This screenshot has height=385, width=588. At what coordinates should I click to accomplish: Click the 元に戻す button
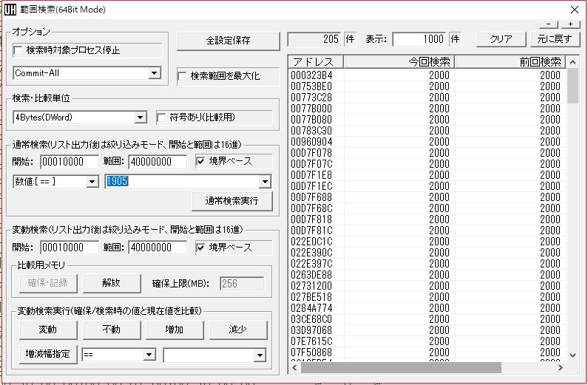pos(555,39)
